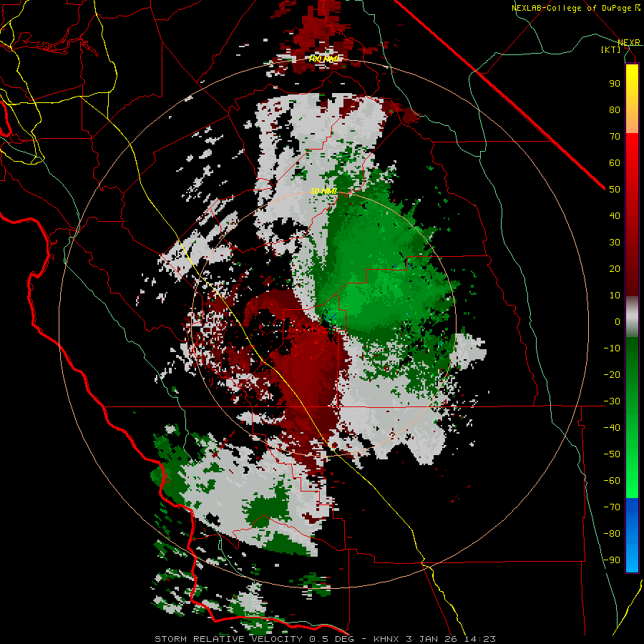Click the -70 value on color scale

612,507
